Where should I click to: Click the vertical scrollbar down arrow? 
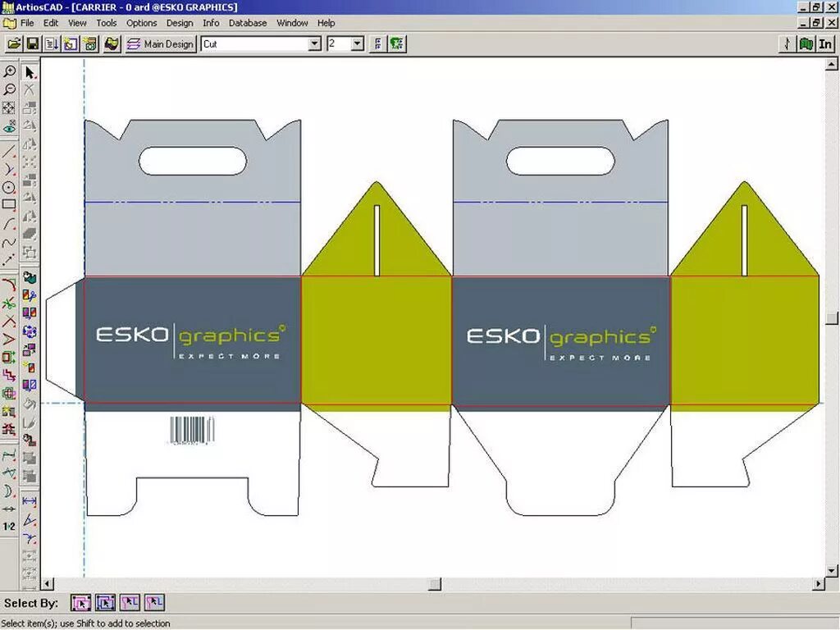point(832,571)
